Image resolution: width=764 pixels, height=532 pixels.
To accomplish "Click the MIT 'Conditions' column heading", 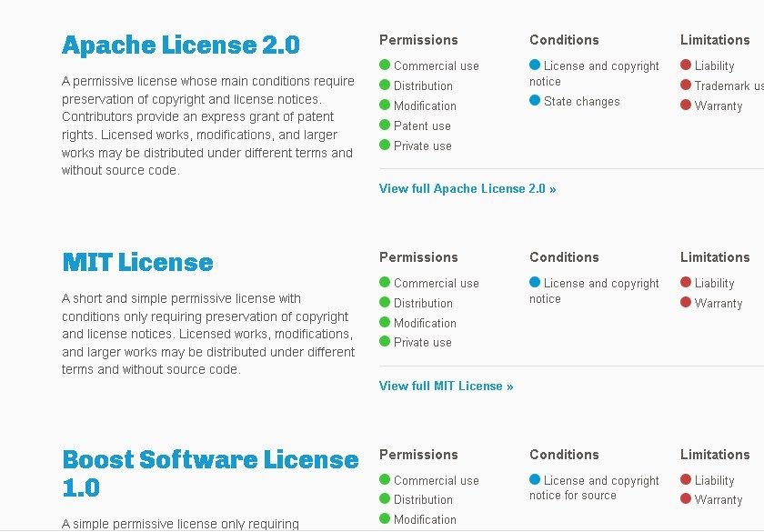I will (564, 257).
